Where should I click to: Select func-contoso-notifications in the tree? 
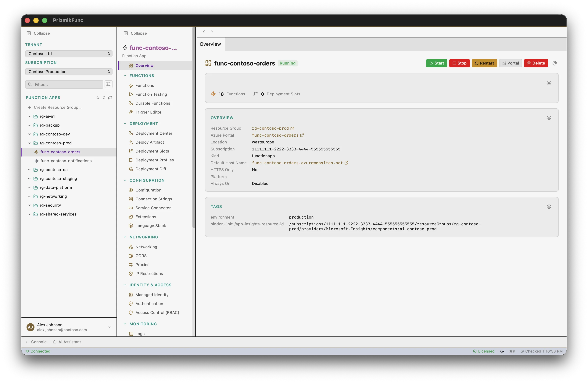click(66, 161)
